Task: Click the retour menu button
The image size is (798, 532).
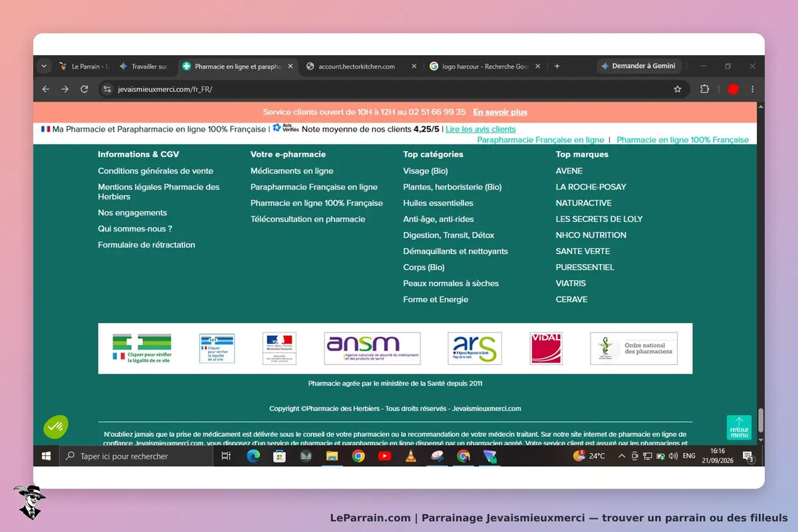Action: [739, 428]
